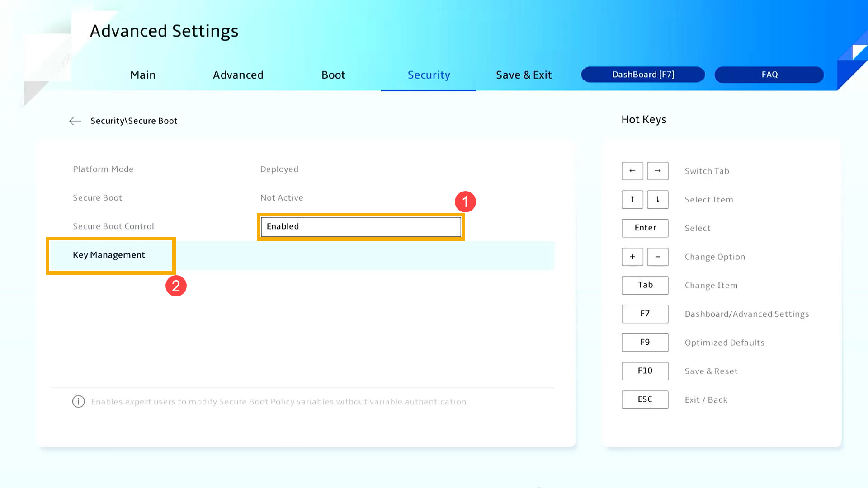Go to the Save & Exit tab
Viewport: 868px width, 488px height.
(524, 75)
